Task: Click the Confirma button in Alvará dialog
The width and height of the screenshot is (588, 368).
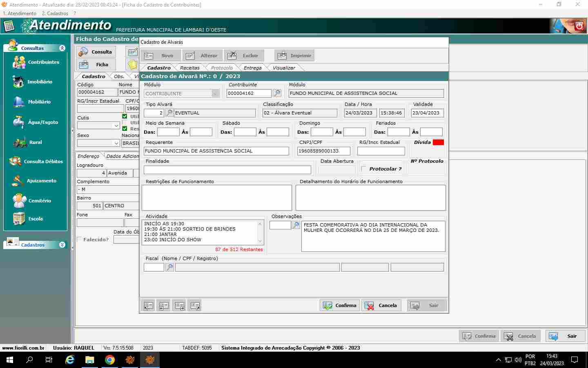Action: tap(340, 305)
